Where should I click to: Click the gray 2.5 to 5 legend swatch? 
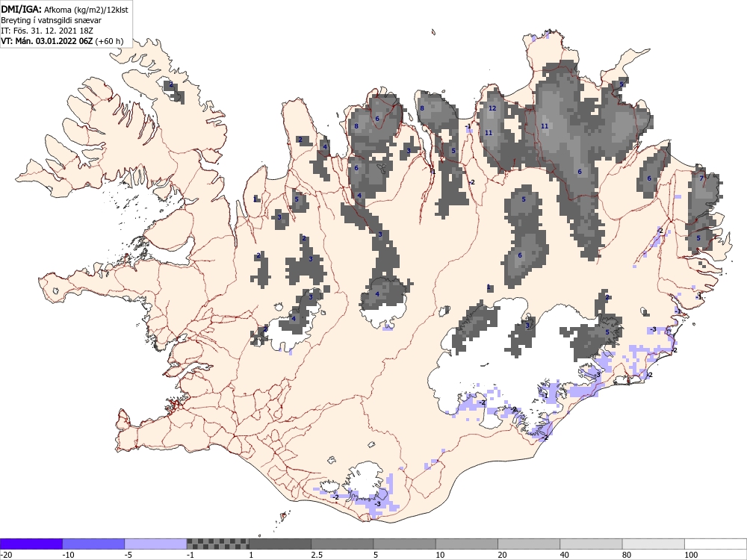pyautogui.click(x=343, y=544)
